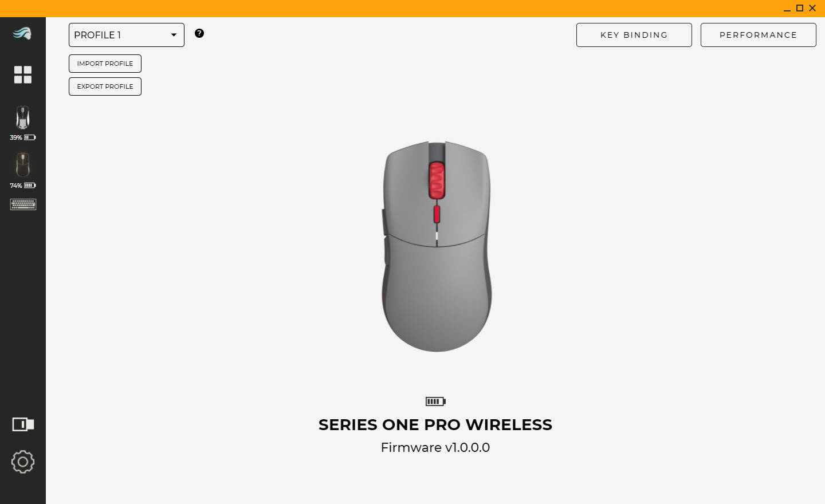This screenshot has height=504, width=825.
Task: Select the white mouse at 39% battery
Action: click(23, 119)
